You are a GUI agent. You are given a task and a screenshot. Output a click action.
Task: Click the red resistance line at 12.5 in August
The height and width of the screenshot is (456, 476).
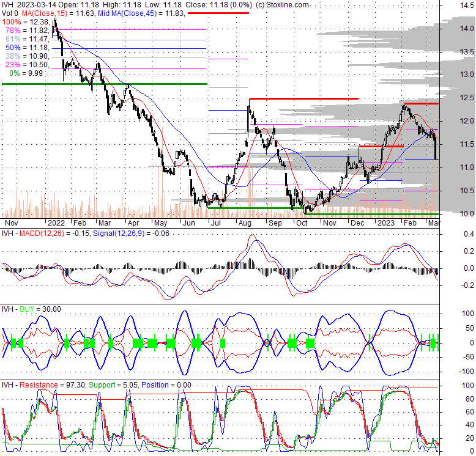tap(304, 98)
